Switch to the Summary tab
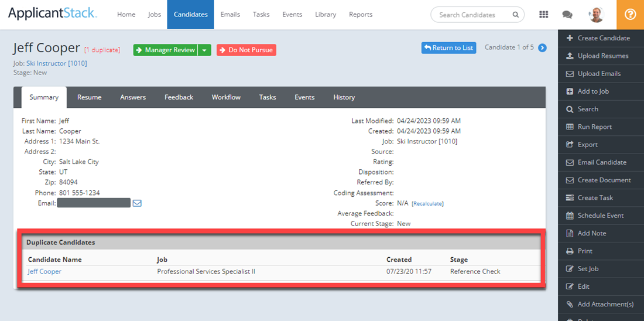644x321 pixels. click(x=44, y=97)
